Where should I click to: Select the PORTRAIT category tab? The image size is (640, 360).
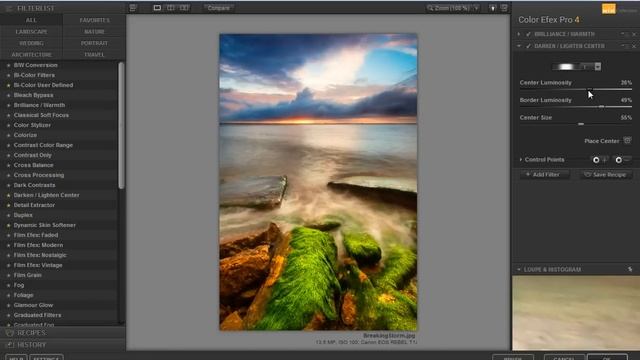(x=94, y=43)
